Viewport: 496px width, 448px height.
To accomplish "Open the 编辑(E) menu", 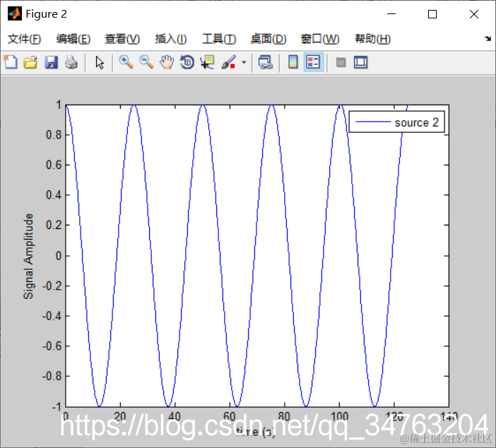I will (x=73, y=39).
